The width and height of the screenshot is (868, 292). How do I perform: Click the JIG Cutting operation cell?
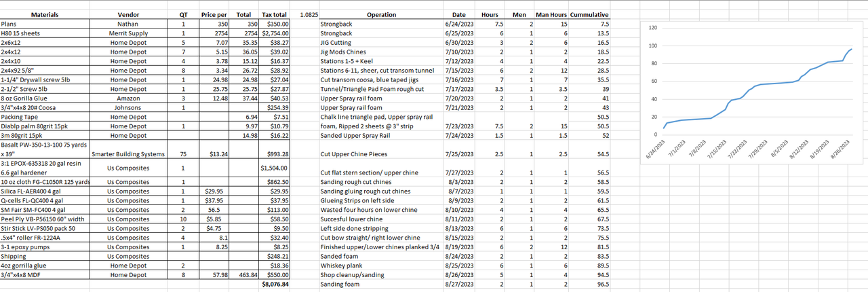(x=382, y=42)
